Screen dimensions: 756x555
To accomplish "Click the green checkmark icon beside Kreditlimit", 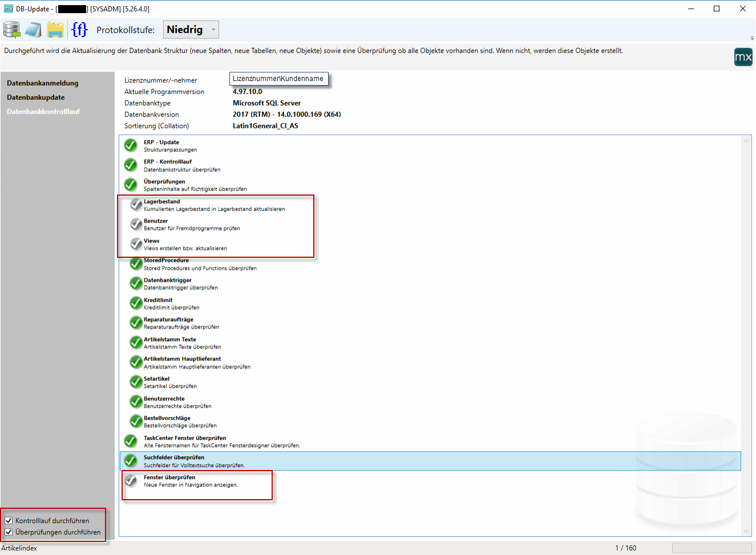I will [x=136, y=303].
